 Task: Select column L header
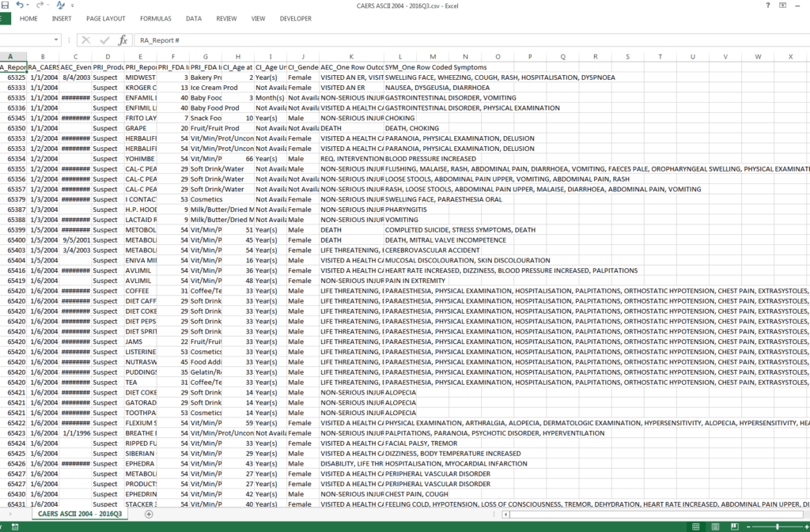pyautogui.click(x=399, y=57)
